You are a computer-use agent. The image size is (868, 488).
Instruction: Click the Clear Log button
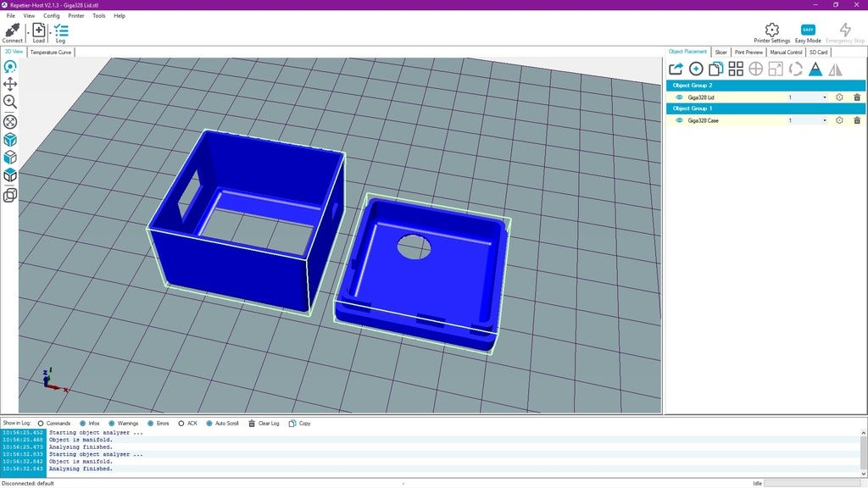[x=264, y=424]
